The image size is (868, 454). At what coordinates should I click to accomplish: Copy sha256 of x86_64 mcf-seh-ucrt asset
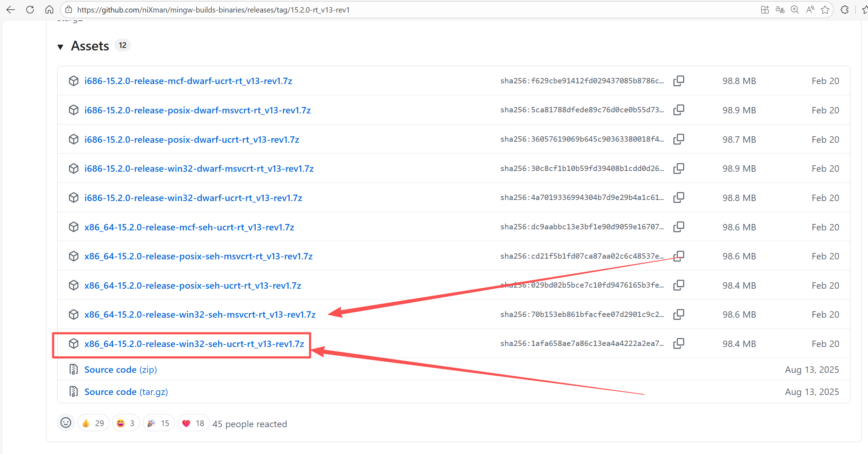[678, 227]
